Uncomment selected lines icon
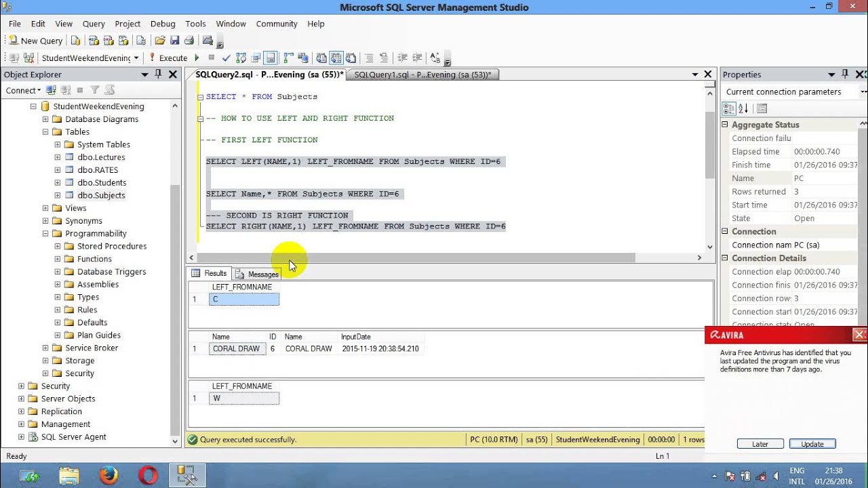The image size is (868, 488). (x=384, y=58)
